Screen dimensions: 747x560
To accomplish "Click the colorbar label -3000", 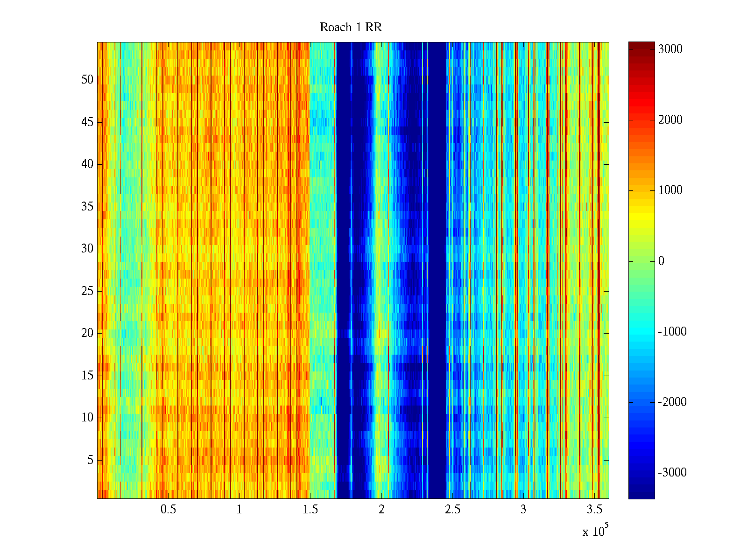I will point(672,473).
